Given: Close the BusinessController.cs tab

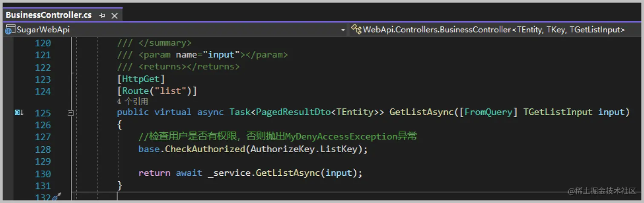Looking at the screenshot, I should [114, 16].
